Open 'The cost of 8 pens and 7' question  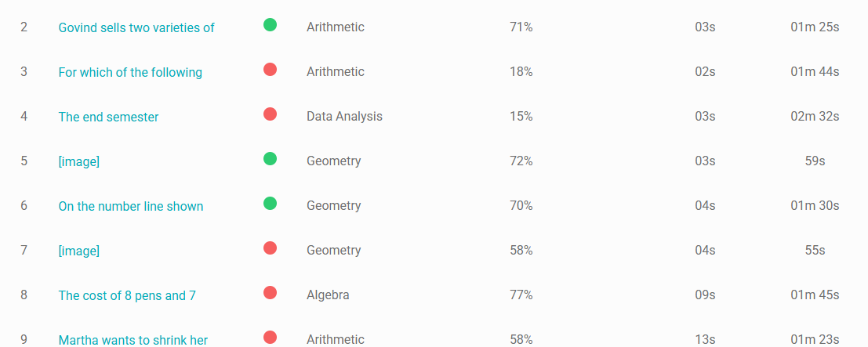coord(127,295)
